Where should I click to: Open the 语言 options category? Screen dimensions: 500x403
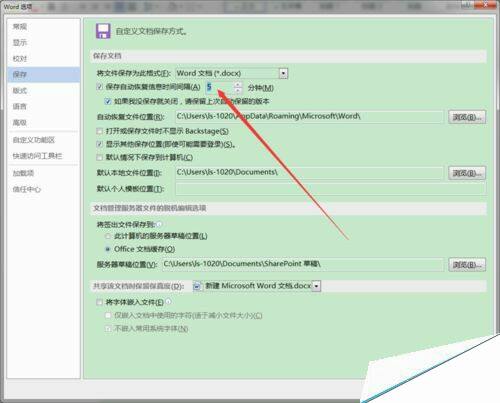point(43,106)
